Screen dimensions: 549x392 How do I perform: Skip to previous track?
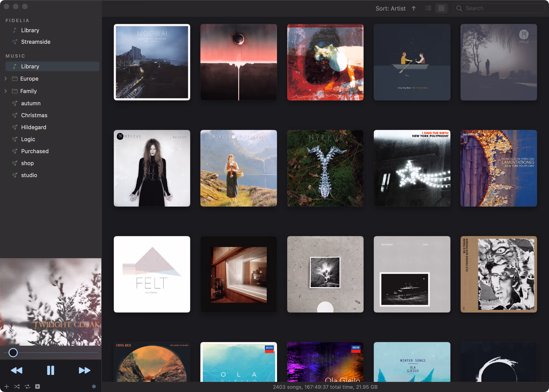click(17, 370)
